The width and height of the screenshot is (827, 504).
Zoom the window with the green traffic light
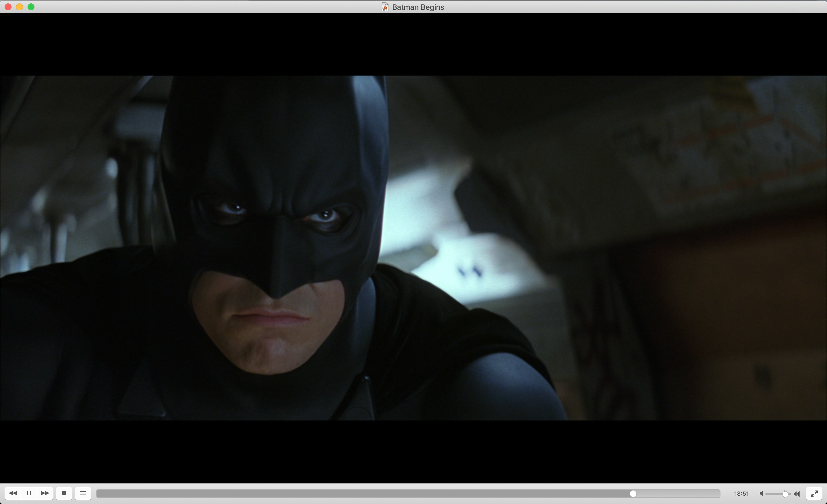coord(31,7)
